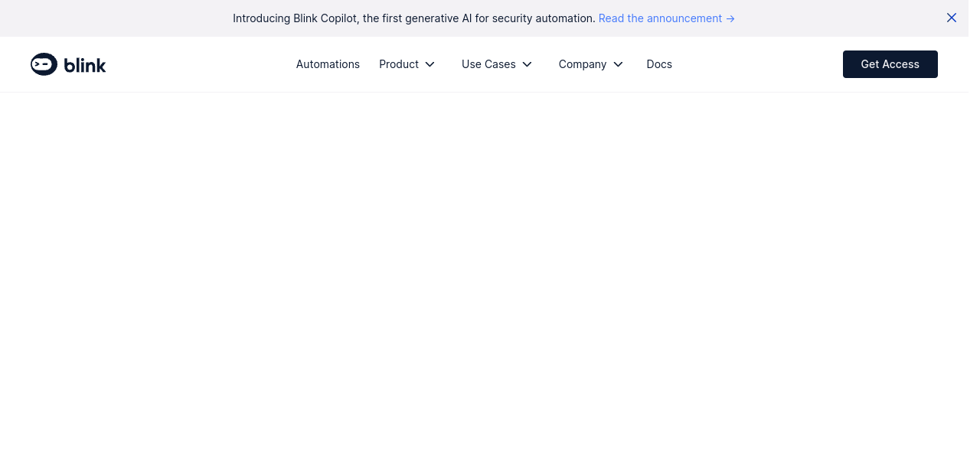Screen dimensions: 980x459
Task: Select the Product menu label
Action: 399,64
